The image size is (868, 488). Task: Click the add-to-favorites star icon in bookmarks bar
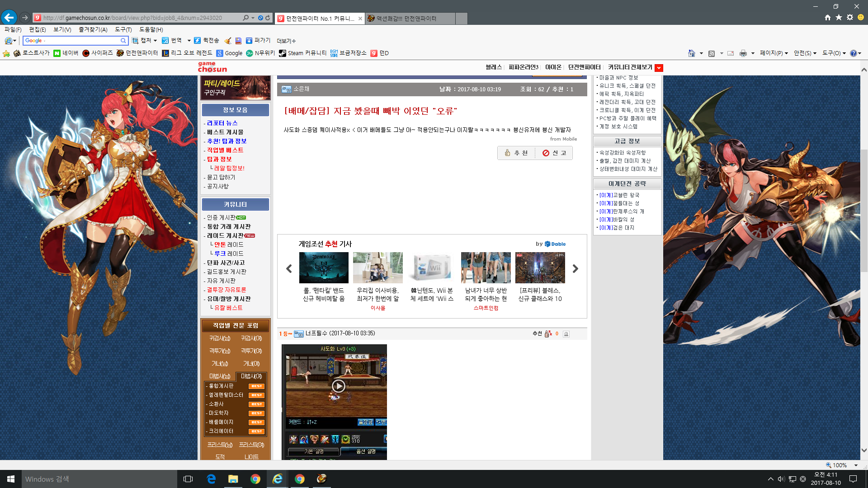(x=6, y=53)
